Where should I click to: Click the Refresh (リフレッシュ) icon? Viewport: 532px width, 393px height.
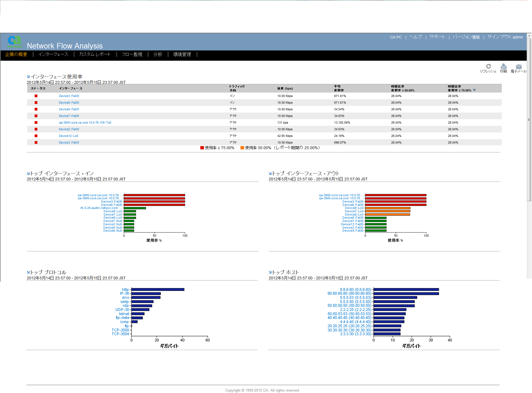tap(488, 67)
